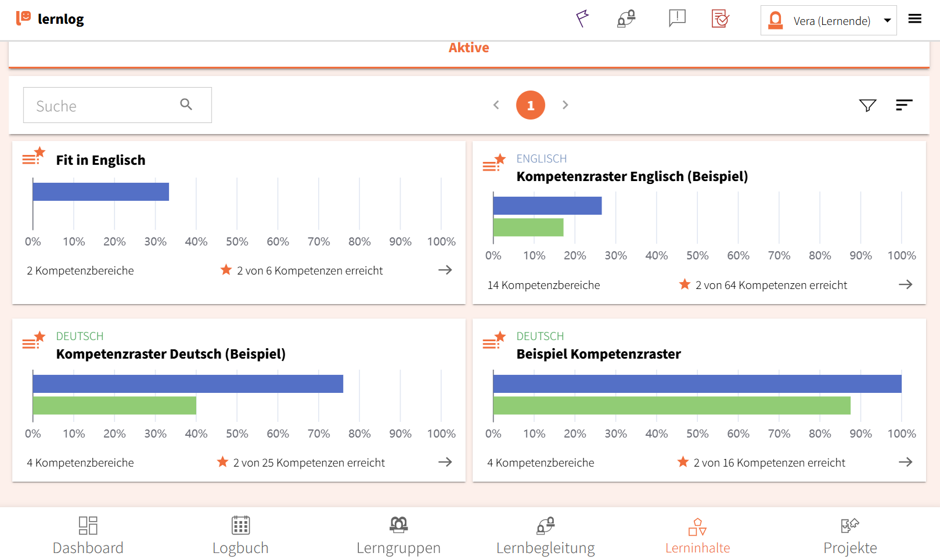
Task: Open the filter funnel icon
Action: tap(867, 105)
